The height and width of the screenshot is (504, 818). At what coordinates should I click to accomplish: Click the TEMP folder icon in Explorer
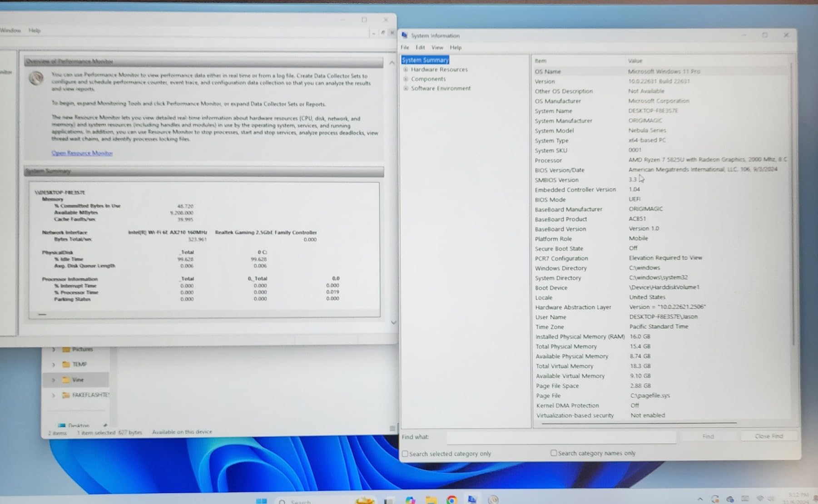click(x=66, y=364)
